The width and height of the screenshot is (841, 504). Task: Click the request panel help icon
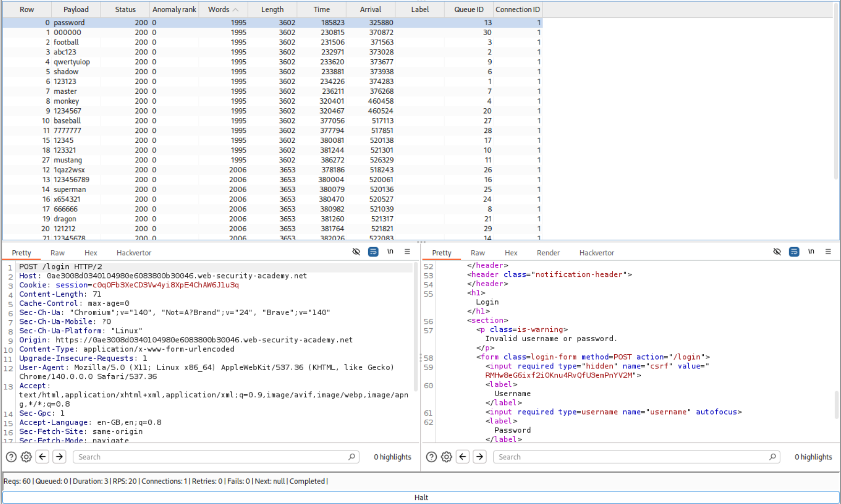(x=11, y=457)
